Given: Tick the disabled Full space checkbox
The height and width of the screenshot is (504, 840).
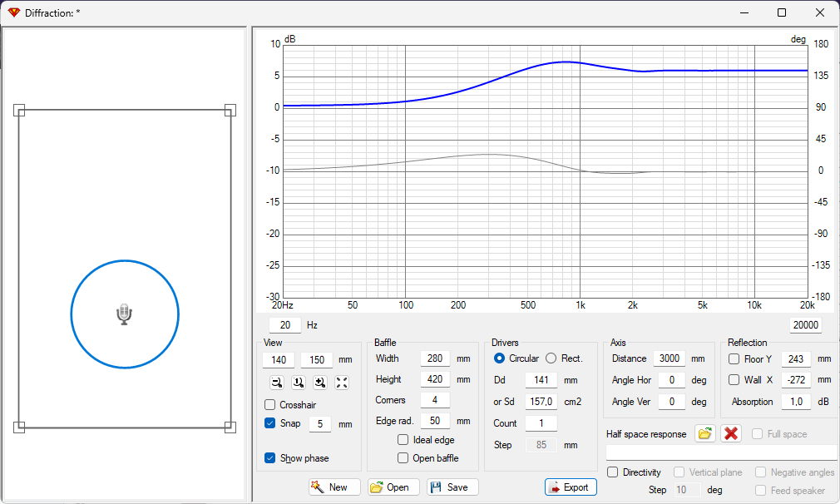Looking at the screenshot, I should pyautogui.click(x=758, y=434).
